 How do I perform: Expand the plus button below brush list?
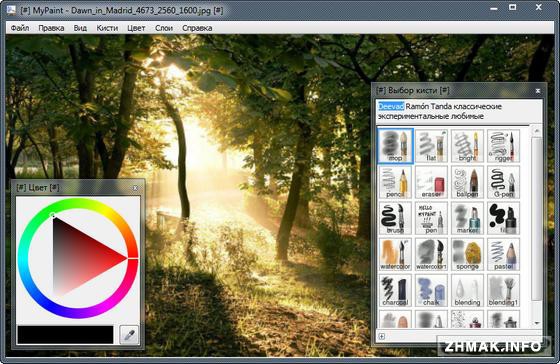click(381, 336)
